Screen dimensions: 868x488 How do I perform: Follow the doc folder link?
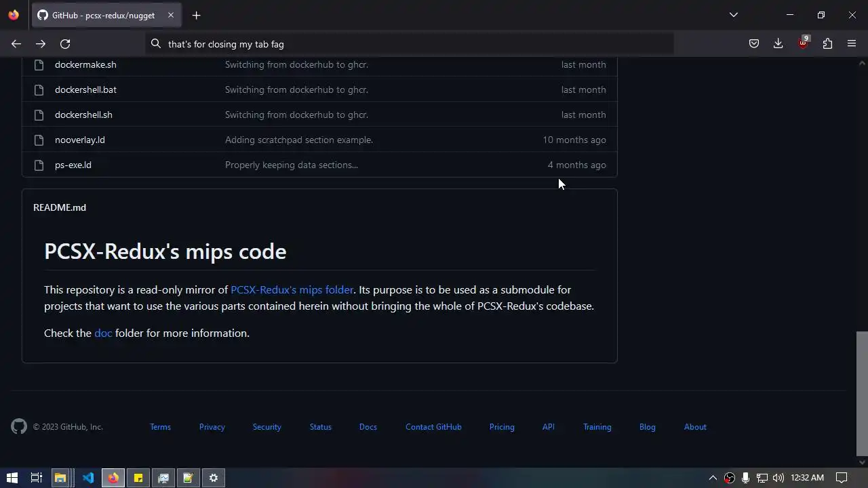tap(103, 333)
